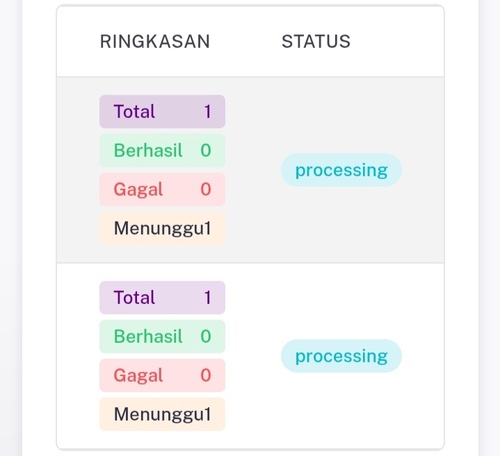This screenshot has width=500, height=456.
Task: Click the Gagal count 0 in shaded row
Action: point(206,189)
